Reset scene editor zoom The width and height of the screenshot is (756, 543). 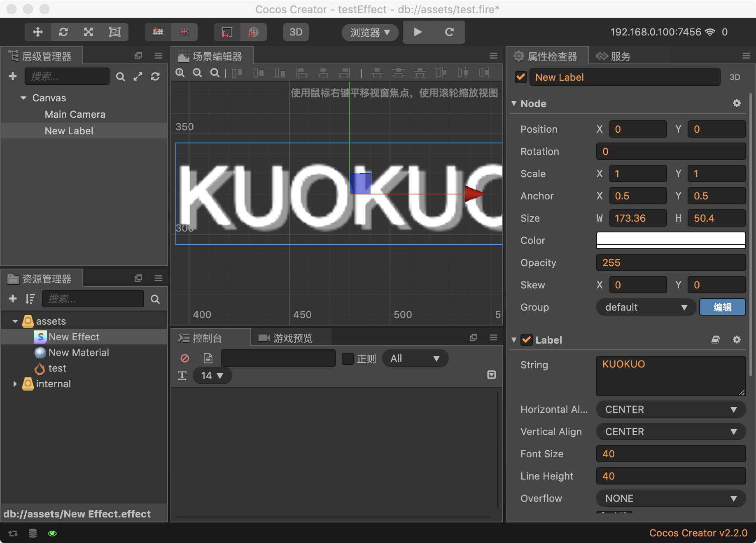point(215,73)
